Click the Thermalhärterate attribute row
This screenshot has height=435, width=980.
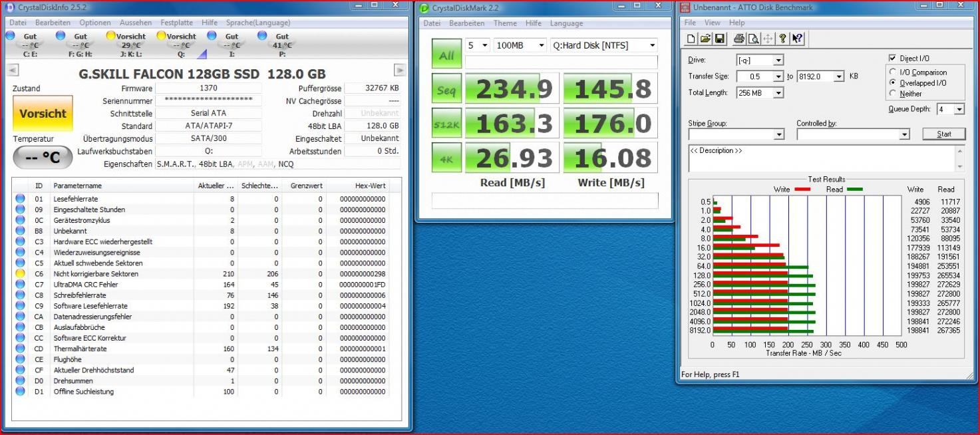tap(201, 349)
